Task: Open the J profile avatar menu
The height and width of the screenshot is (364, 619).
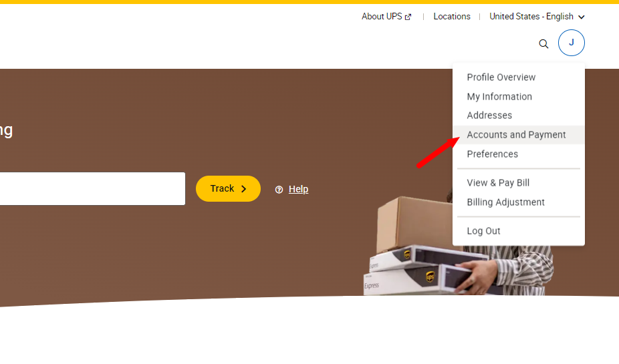Action: (x=572, y=43)
